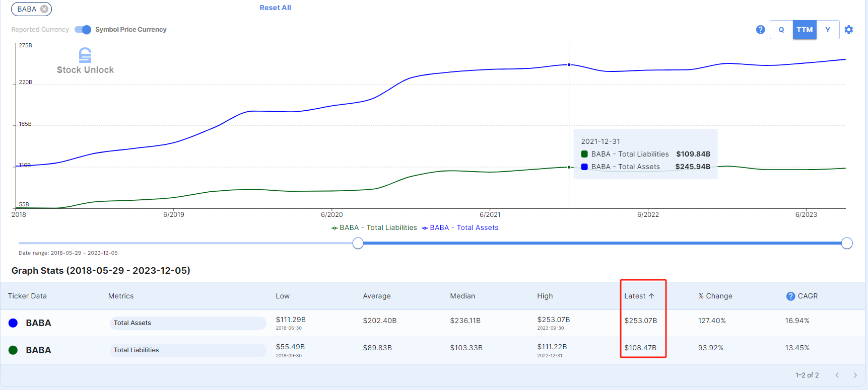Sort by Latest column header
868x390 pixels.
click(x=635, y=296)
